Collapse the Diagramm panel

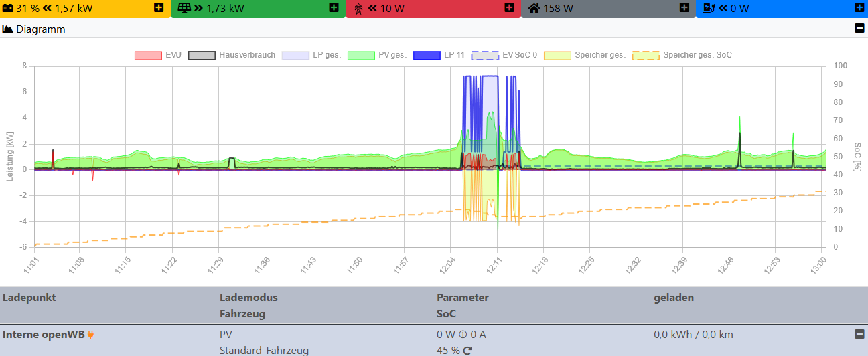[859, 29]
